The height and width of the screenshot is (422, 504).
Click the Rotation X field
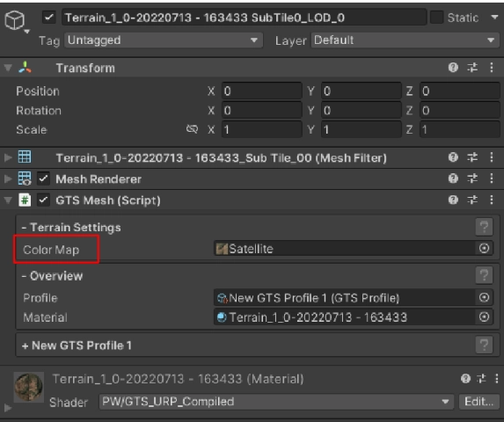261,110
